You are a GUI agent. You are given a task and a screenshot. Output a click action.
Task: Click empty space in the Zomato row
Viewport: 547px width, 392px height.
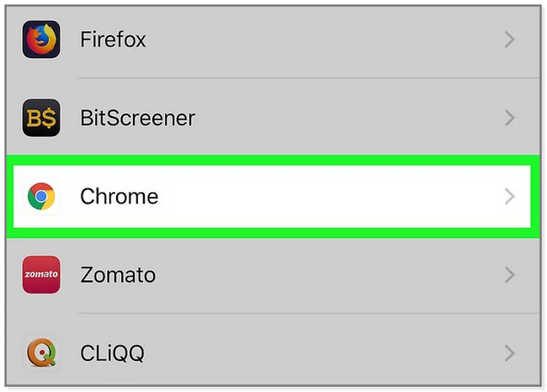coord(330,275)
